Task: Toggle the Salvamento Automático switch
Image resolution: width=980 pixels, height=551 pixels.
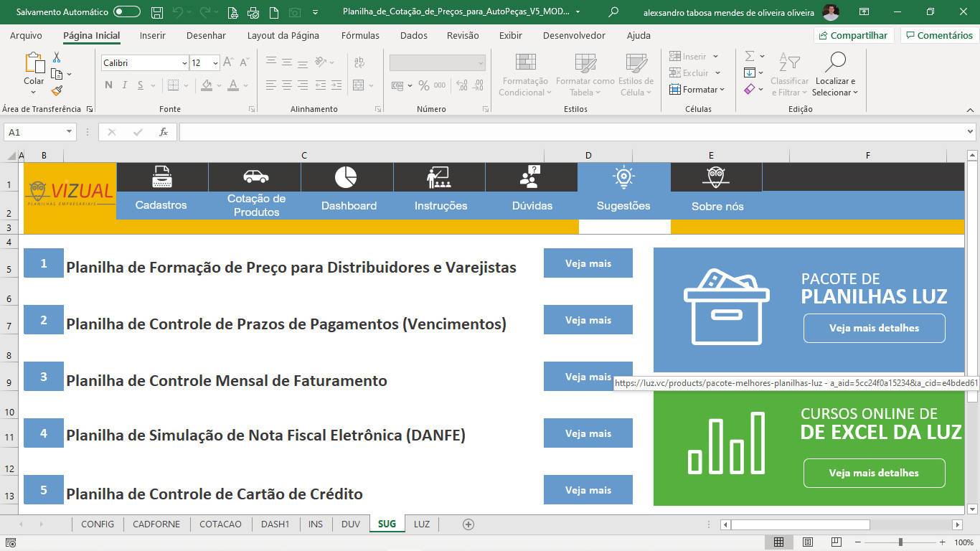Action: 127,12
